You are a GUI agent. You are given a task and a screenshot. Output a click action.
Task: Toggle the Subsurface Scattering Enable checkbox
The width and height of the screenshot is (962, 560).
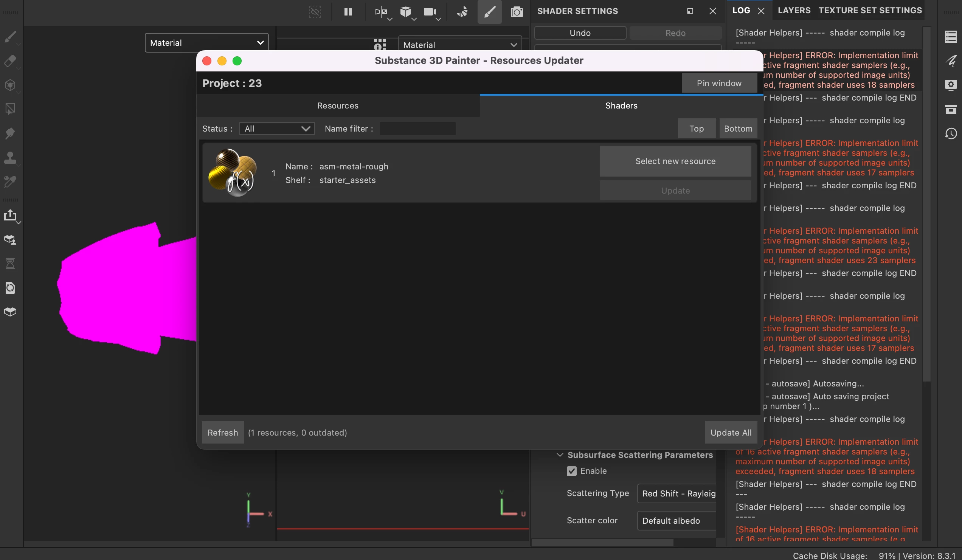pyautogui.click(x=571, y=471)
